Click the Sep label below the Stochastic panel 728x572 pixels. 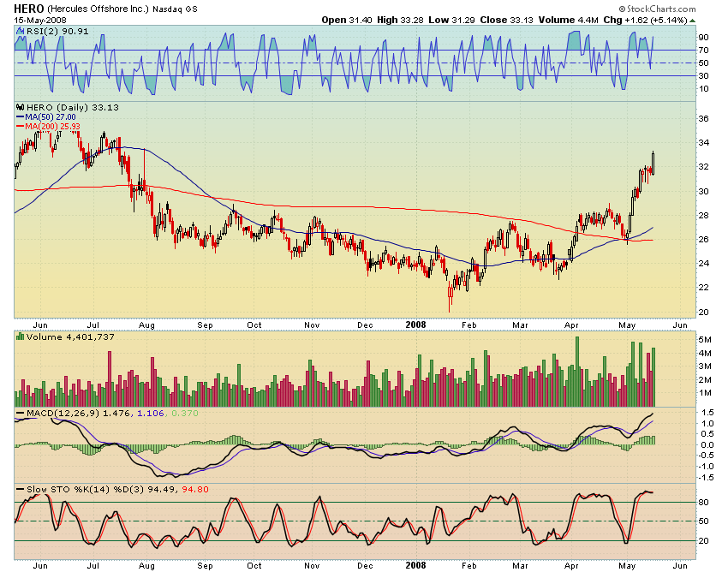(205, 565)
